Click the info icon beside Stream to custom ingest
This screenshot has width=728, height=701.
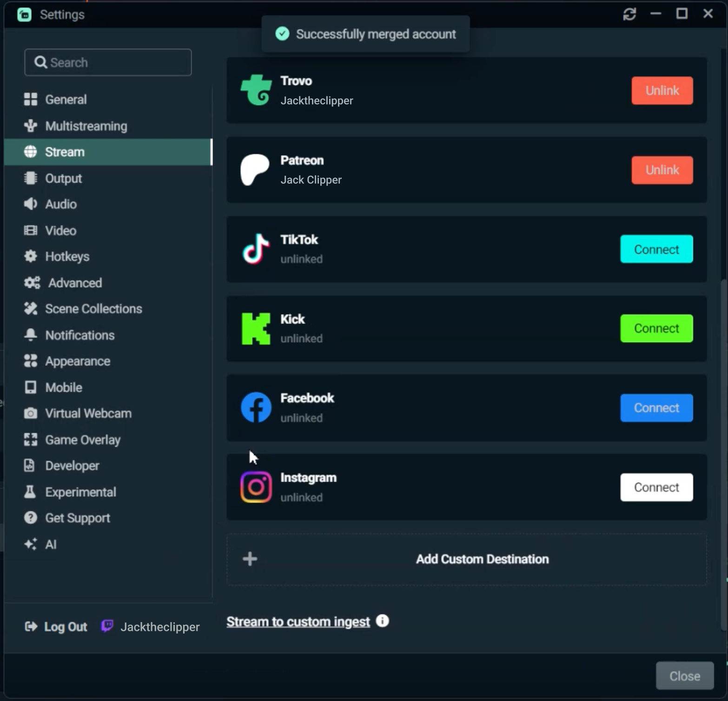click(382, 621)
